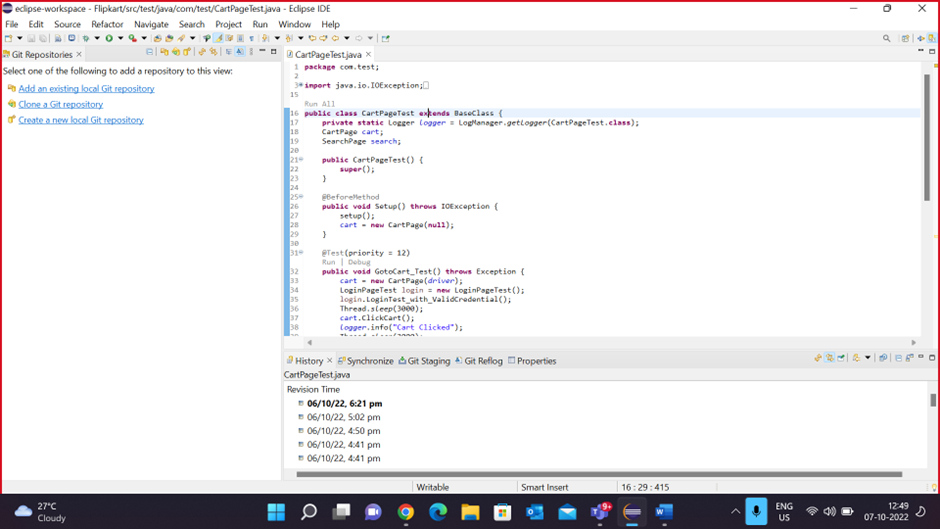The width and height of the screenshot is (940, 529).
Task: Click Run All code lens above class
Action: click(320, 104)
